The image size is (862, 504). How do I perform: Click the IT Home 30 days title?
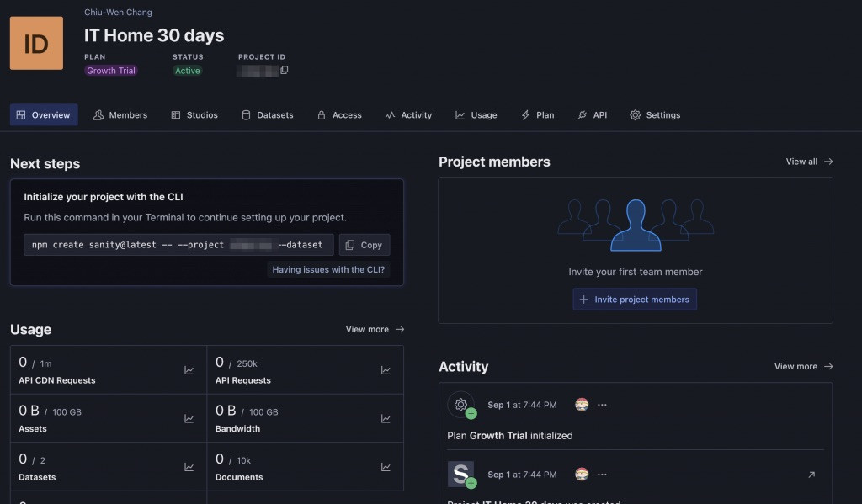154,35
